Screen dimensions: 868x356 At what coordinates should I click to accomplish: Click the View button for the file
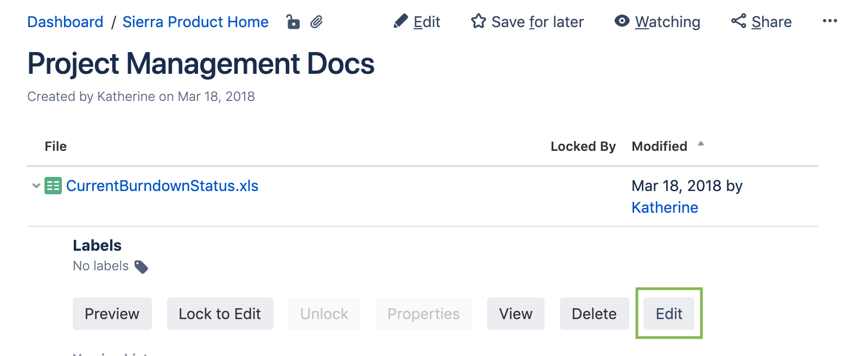pyautogui.click(x=515, y=314)
